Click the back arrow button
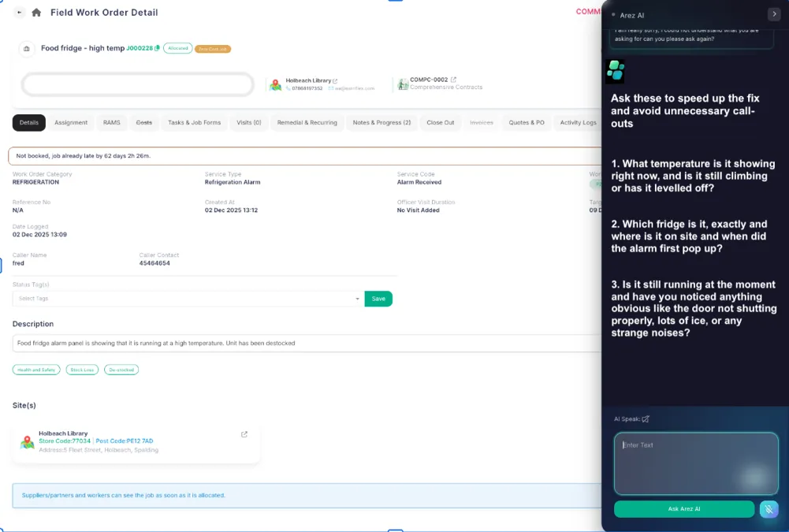Image resolution: width=789 pixels, height=532 pixels. pos(19,13)
